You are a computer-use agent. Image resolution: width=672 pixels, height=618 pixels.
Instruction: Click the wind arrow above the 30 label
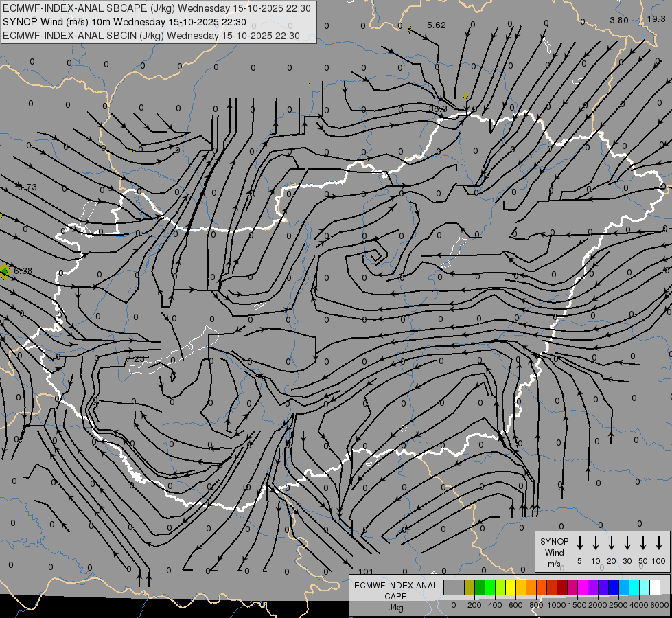627,543
